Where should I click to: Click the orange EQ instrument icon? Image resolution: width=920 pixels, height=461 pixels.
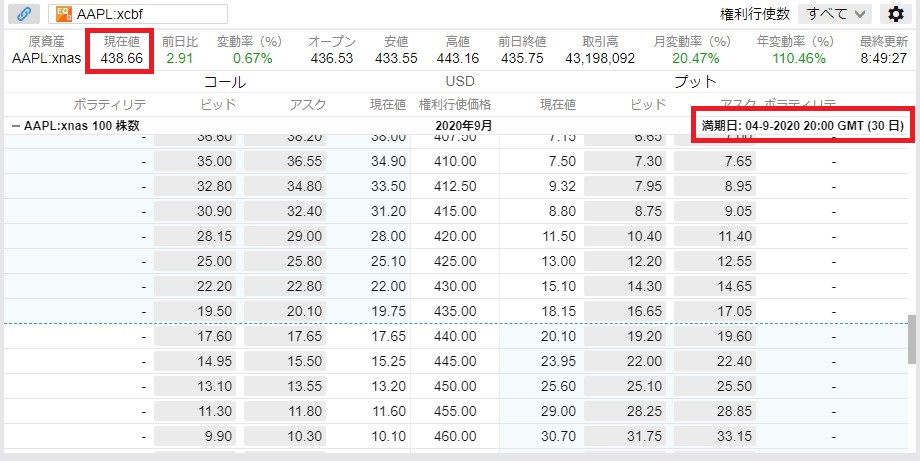(x=63, y=14)
